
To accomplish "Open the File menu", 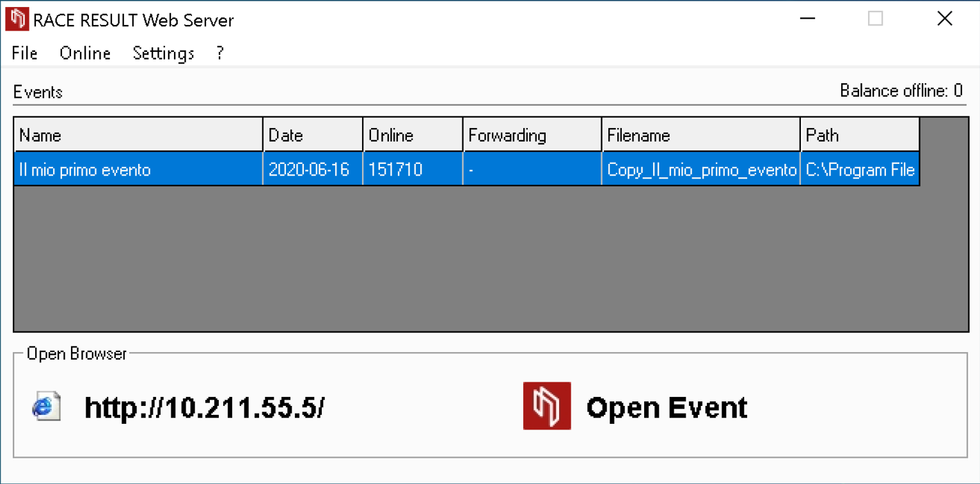I will 25,53.
